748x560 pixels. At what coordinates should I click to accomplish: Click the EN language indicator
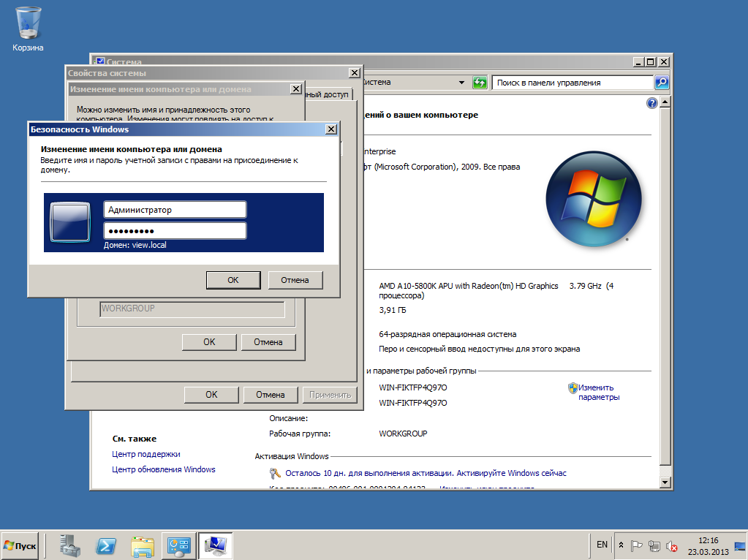(602, 544)
